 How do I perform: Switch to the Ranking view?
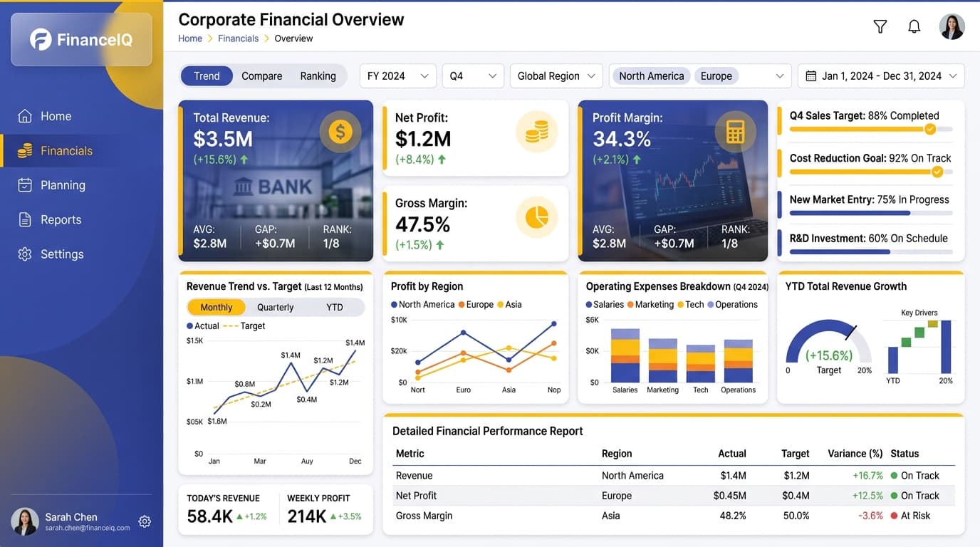[318, 76]
